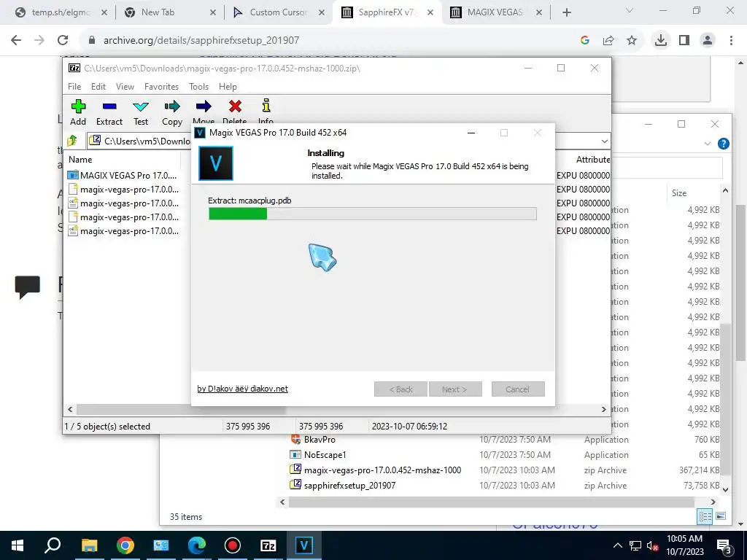Open File Explorer from taskbar
This screenshot has height=560, width=747.
coord(89,545)
